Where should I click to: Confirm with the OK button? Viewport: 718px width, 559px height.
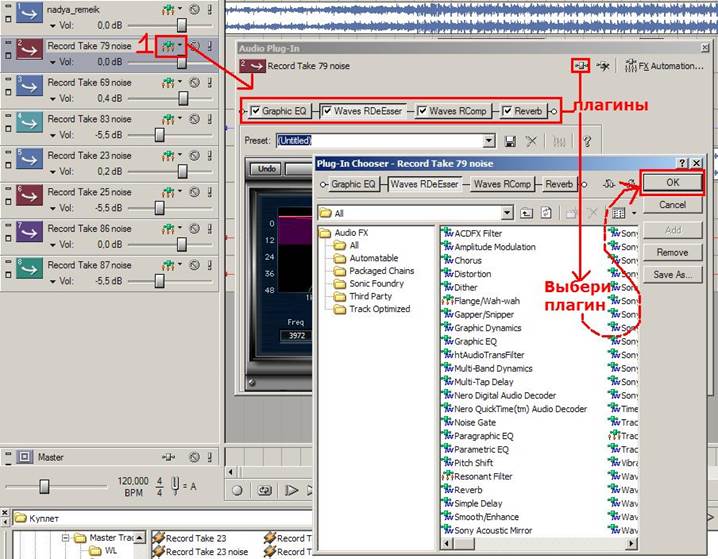pos(672,183)
